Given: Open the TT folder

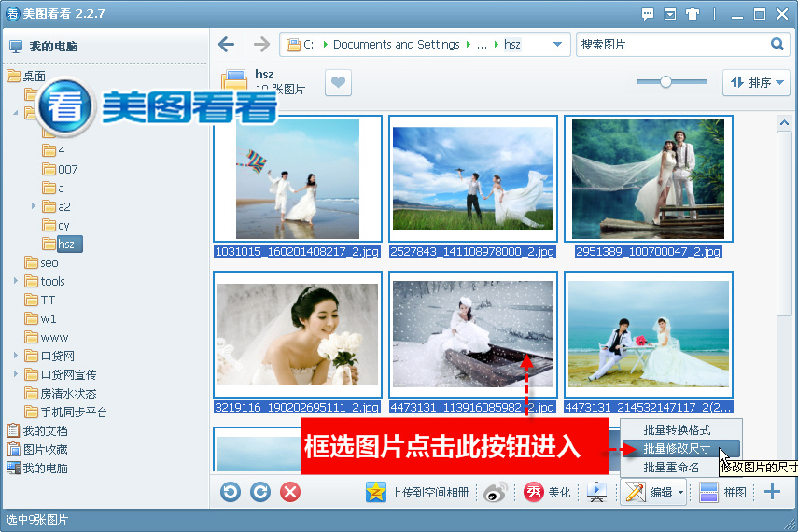Looking at the screenshot, I should point(40,300).
